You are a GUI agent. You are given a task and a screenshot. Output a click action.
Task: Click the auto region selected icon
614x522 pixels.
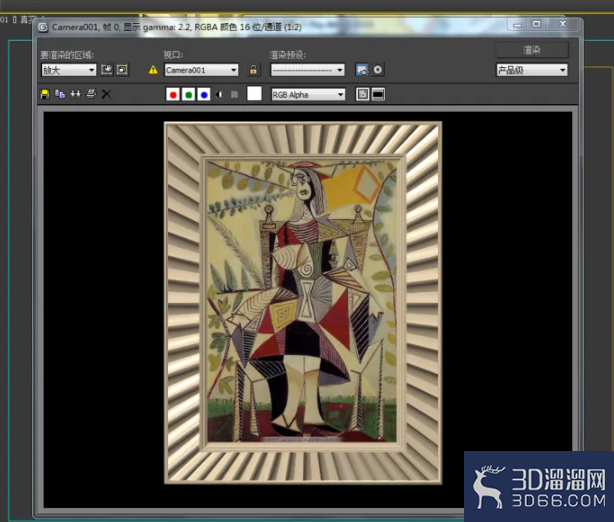pyautogui.click(x=122, y=70)
